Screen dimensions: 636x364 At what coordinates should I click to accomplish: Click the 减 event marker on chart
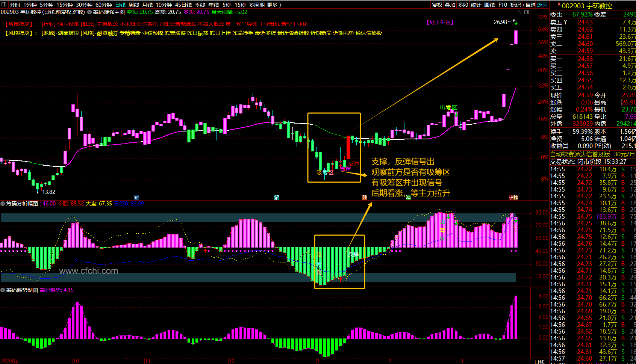408,198
